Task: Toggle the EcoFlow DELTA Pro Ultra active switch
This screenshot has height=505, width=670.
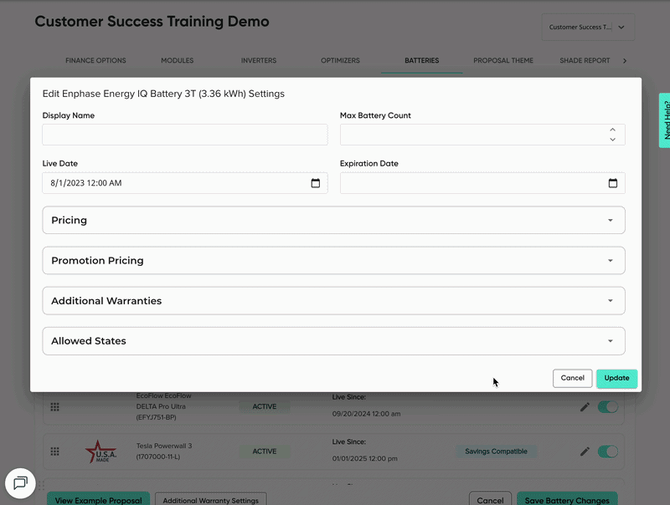Action: click(x=608, y=407)
